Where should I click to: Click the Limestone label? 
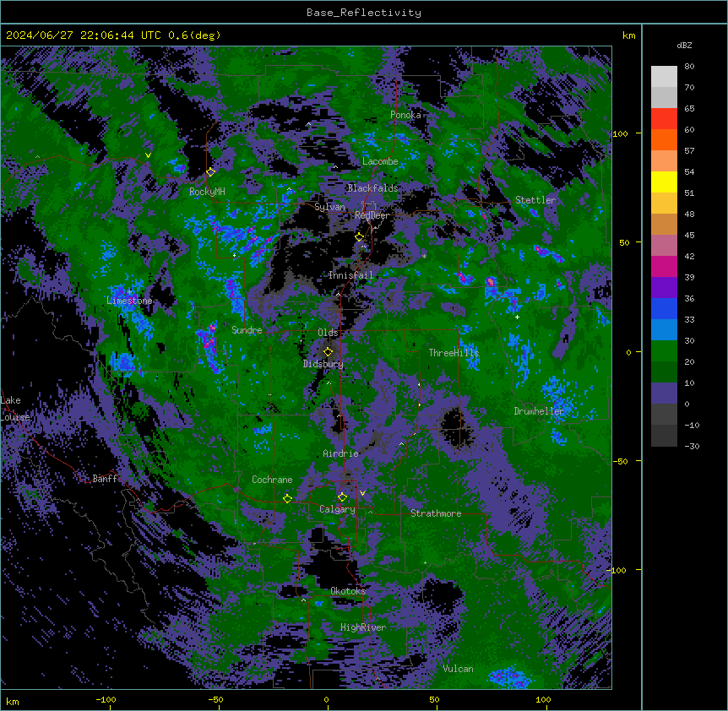[x=129, y=301]
